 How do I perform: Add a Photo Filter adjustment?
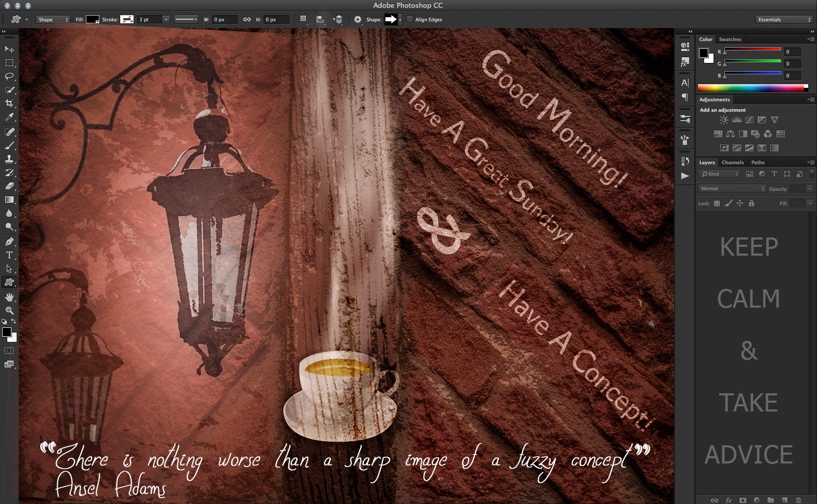tap(756, 134)
